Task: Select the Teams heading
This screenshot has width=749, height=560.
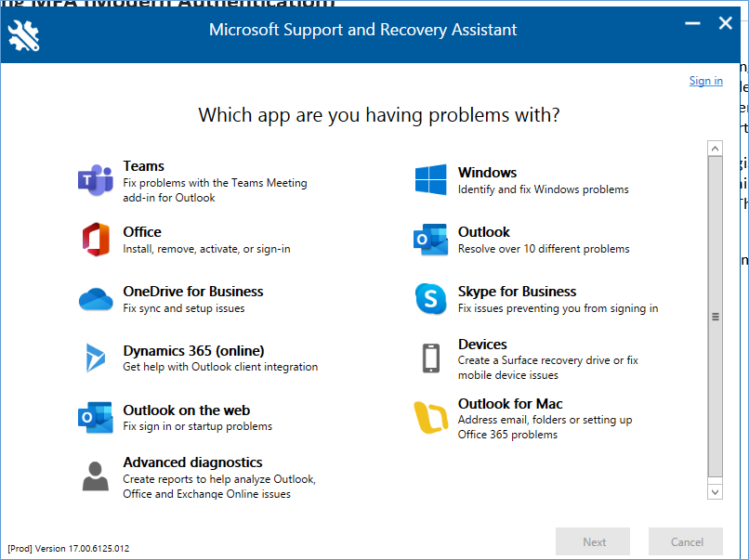Action: pos(144,166)
